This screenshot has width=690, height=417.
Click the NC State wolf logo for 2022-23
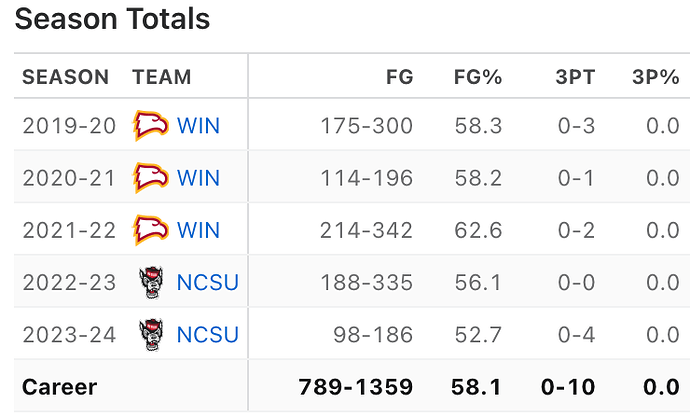[x=150, y=282]
